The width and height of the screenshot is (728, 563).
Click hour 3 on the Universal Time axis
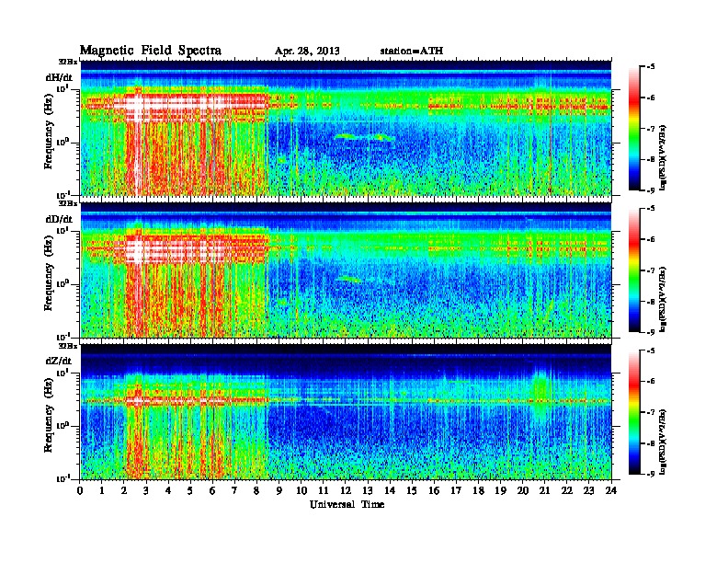point(146,490)
